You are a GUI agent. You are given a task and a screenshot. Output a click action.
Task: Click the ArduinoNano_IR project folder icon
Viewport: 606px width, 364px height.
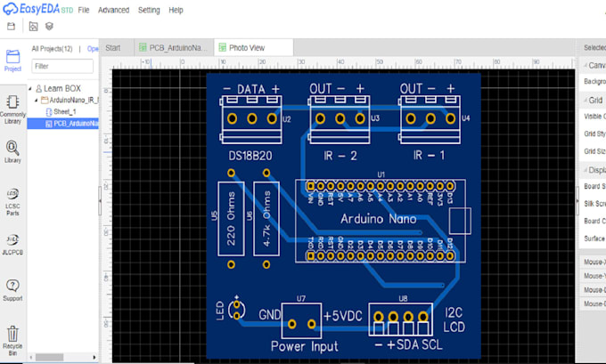(x=45, y=100)
